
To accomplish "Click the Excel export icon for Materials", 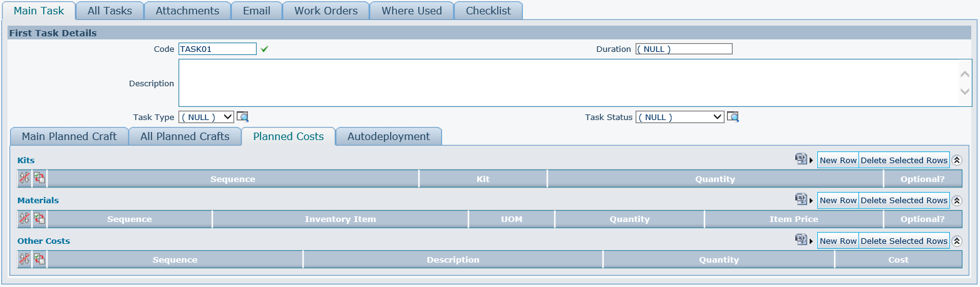I will pos(801,200).
